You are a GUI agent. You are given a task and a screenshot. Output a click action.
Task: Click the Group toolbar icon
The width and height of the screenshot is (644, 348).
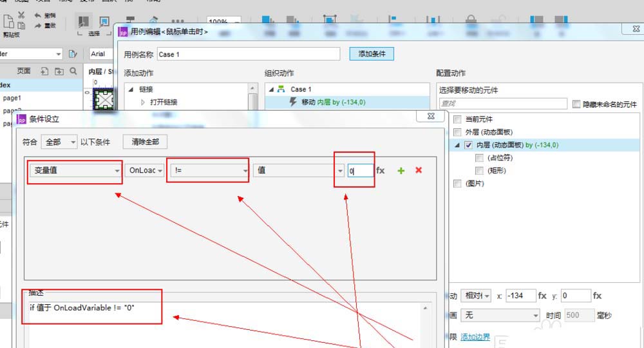330,19
